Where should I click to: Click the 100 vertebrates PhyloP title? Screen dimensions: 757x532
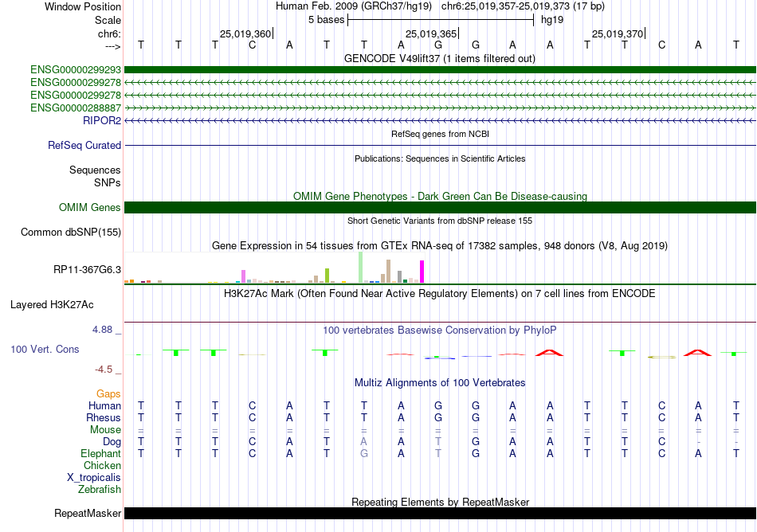point(440,331)
